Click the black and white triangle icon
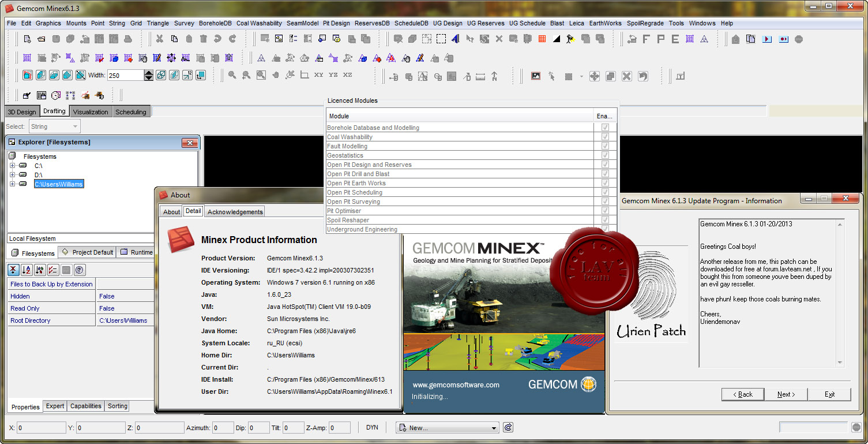868x444 pixels. coord(557,39)
